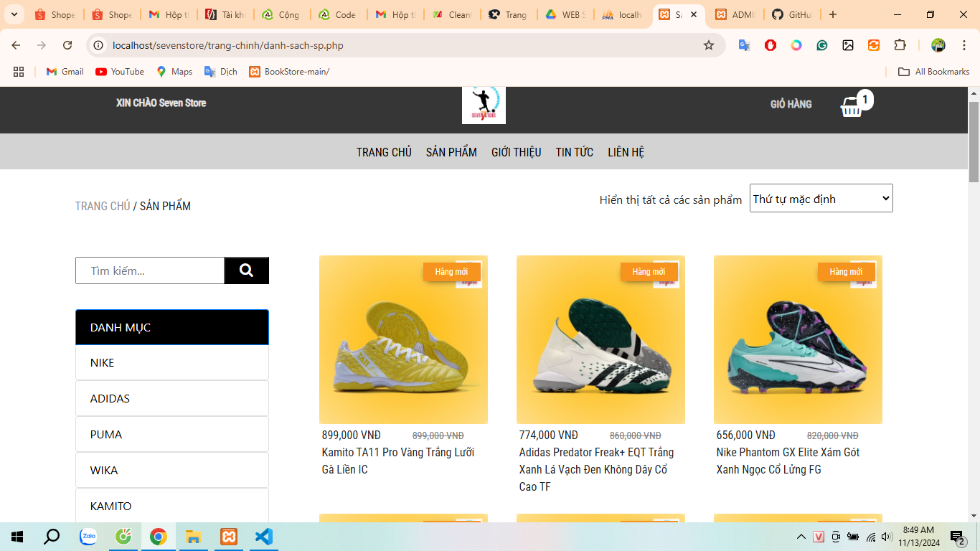
Task: Open the Chrome three-dot menu
Action: [x=964, y=45]
